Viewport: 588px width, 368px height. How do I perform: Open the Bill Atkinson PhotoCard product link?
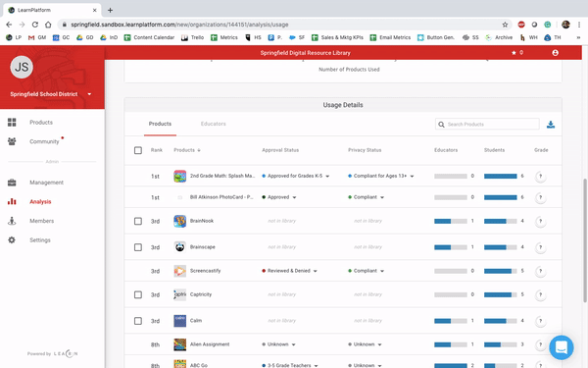point(221,197)
